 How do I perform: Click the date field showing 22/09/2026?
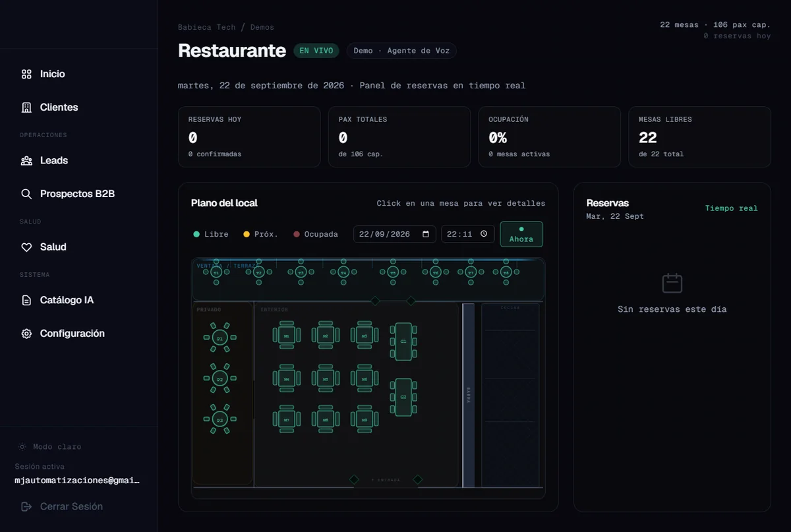pyautogui.click(x=394, y=234)
